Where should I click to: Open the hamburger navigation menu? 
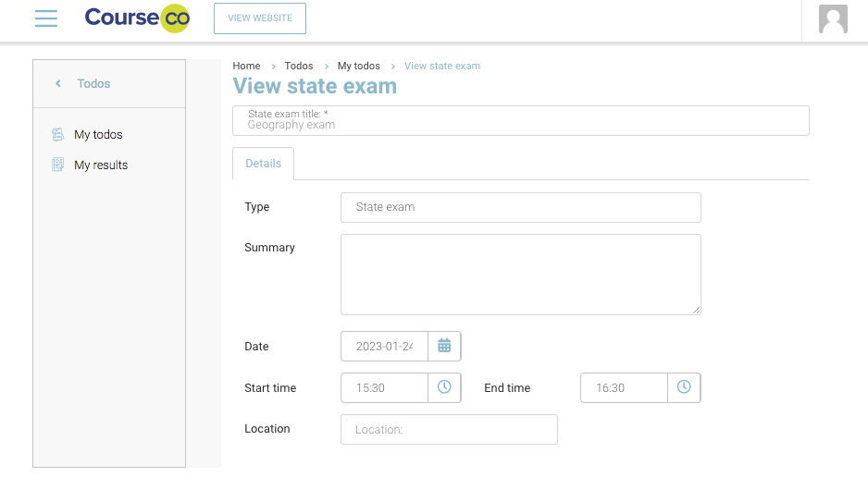[x=45, y=18]
